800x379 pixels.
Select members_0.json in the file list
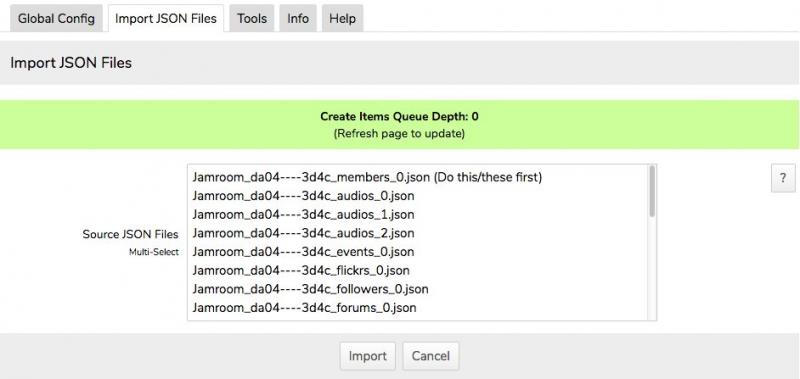417,177
